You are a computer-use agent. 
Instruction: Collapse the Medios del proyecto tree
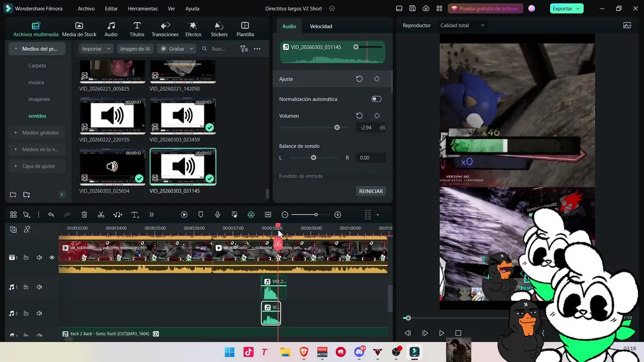click(16, 49)
